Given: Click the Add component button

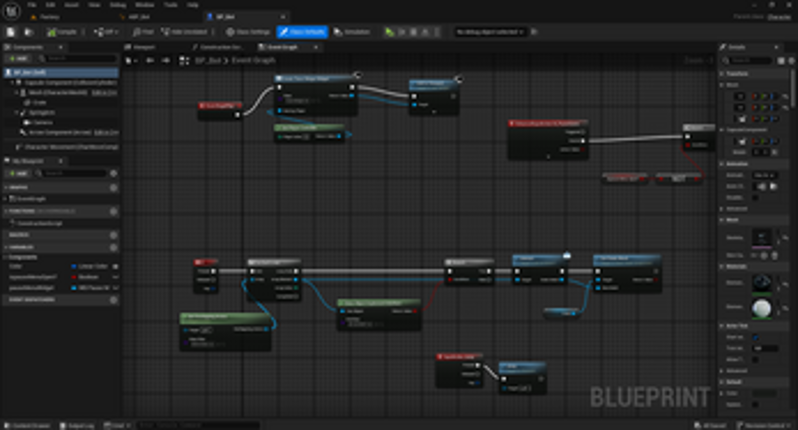Looking at the screenshot, I should click(17, 59).
